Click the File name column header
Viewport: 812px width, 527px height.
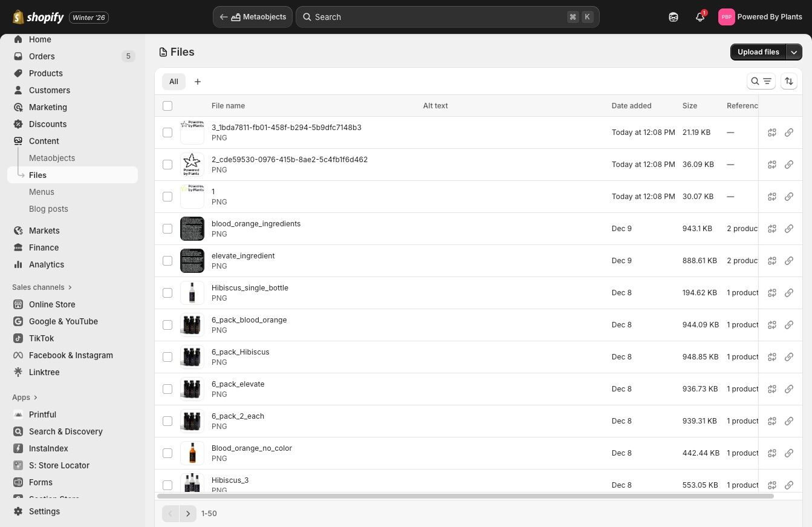[228, 106]
